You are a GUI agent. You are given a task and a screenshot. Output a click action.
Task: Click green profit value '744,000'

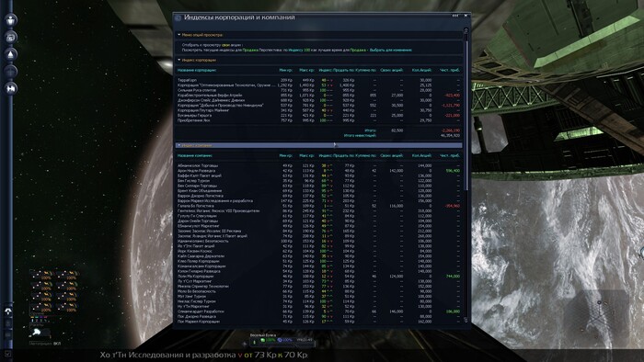[x=453, y=277]
